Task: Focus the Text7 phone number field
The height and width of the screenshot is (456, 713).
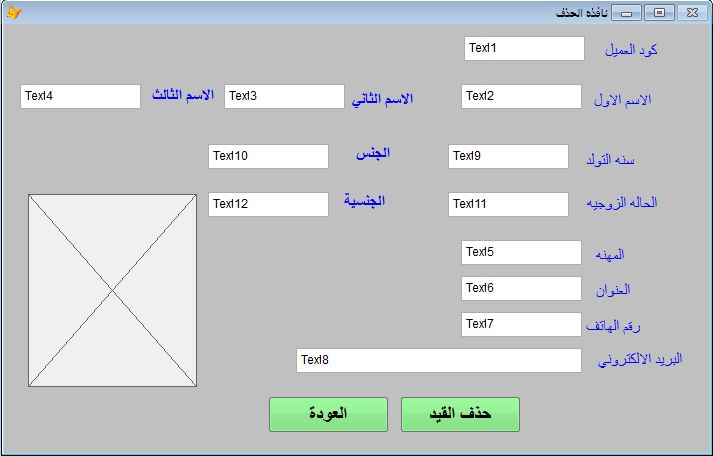Action: (x=521, y=324)
